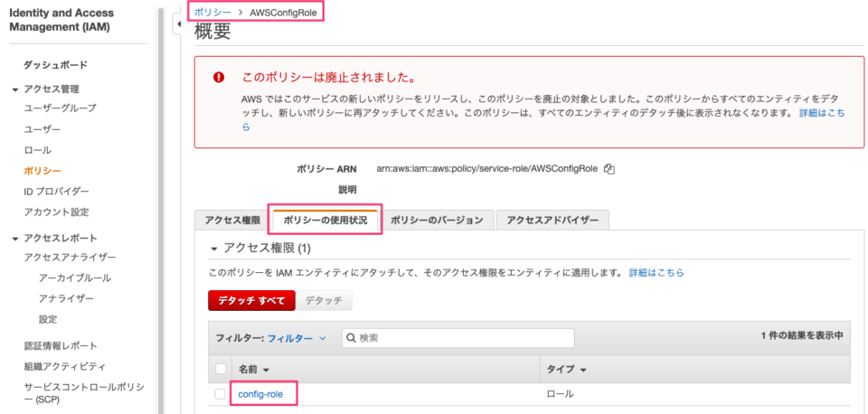The height and width of the screenshot is (414, 868).
Task: Click the ロール type cell
Action: tap(561, 394)
